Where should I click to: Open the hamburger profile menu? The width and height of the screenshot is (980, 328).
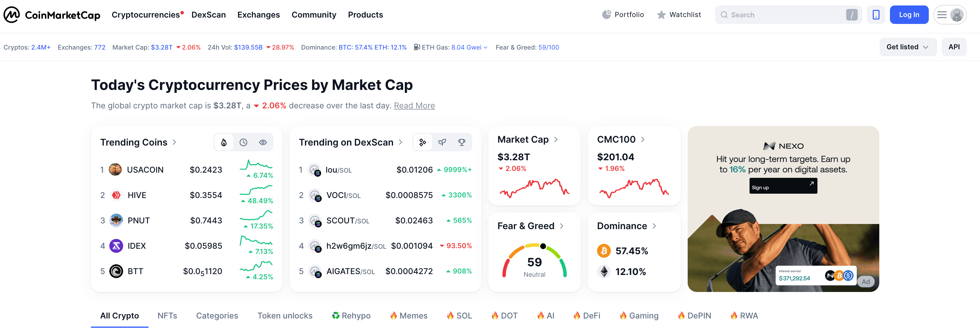pyautogui.click(x=950, y=15)
